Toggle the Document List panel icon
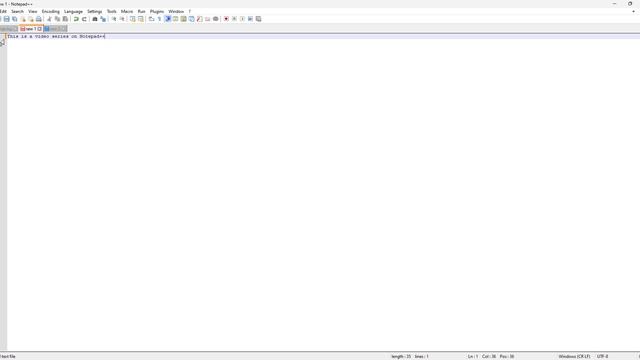Screen dimensions: 640x360 [x=191, y=19]
